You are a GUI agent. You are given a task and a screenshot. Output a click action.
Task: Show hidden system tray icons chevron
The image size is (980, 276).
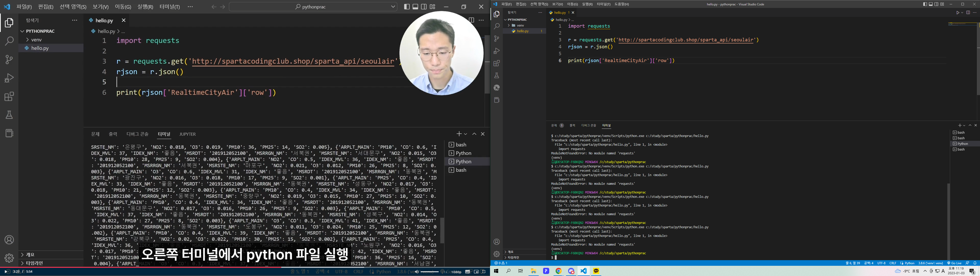[x=925, y=271]
